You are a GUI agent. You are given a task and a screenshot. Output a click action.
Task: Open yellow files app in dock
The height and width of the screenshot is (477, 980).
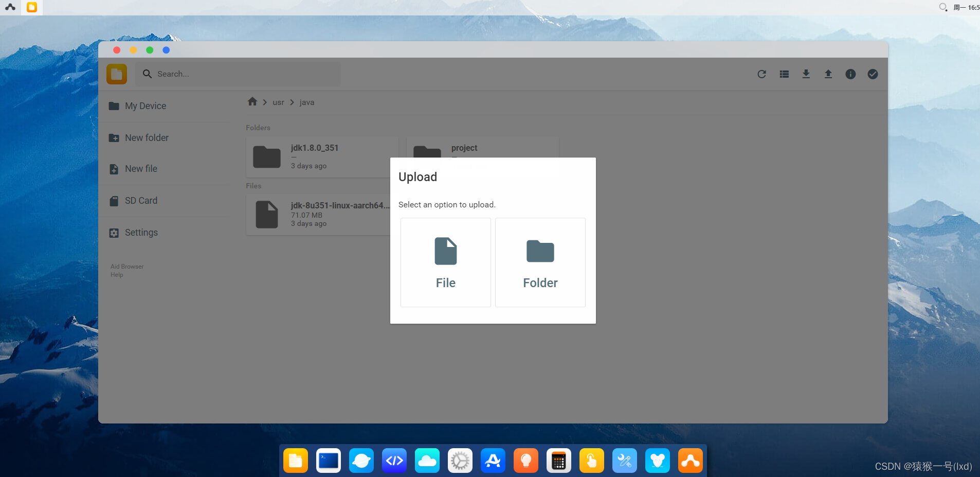pos(296,461)
